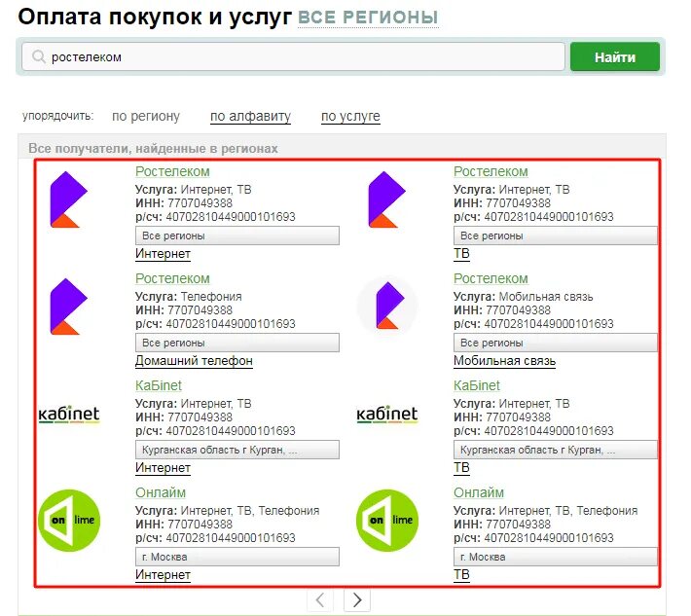Image resolution: width=691 pixels, height=616 pixels.
Task: Select the Мобильная связь service link
Action: tap(504, 361)
